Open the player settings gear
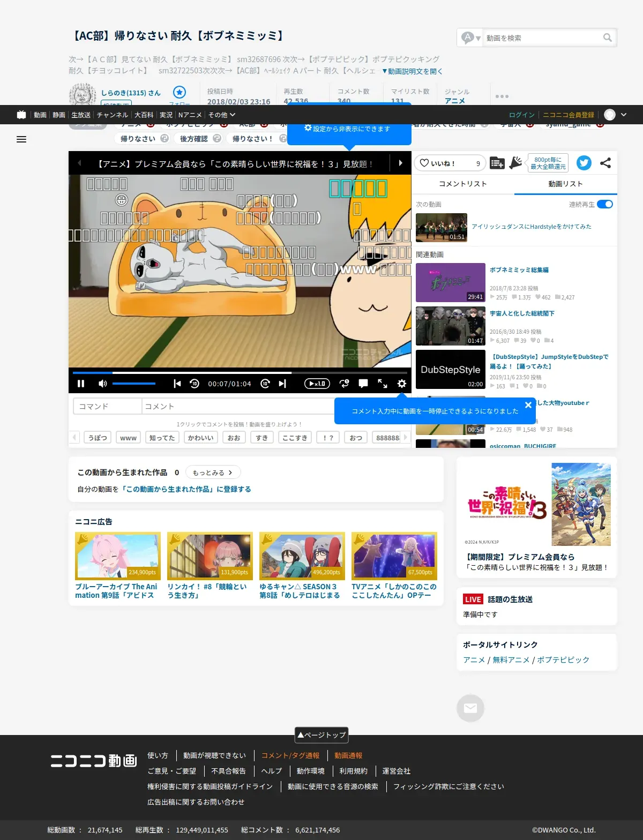 pos(402,384)
